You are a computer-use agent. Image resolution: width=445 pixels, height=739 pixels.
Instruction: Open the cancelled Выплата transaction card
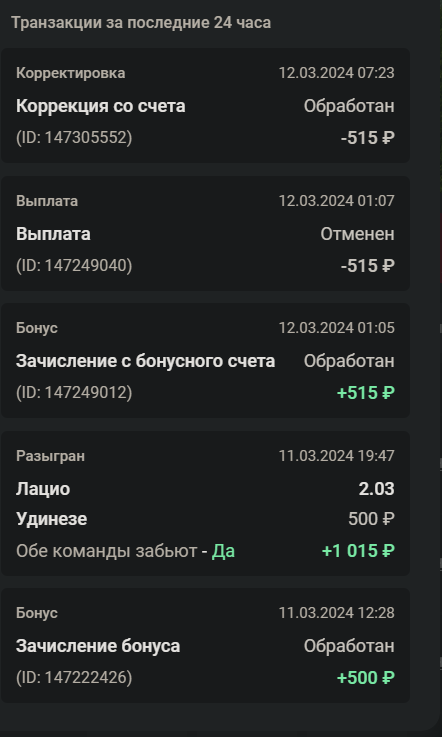click(x=205, y=233)
